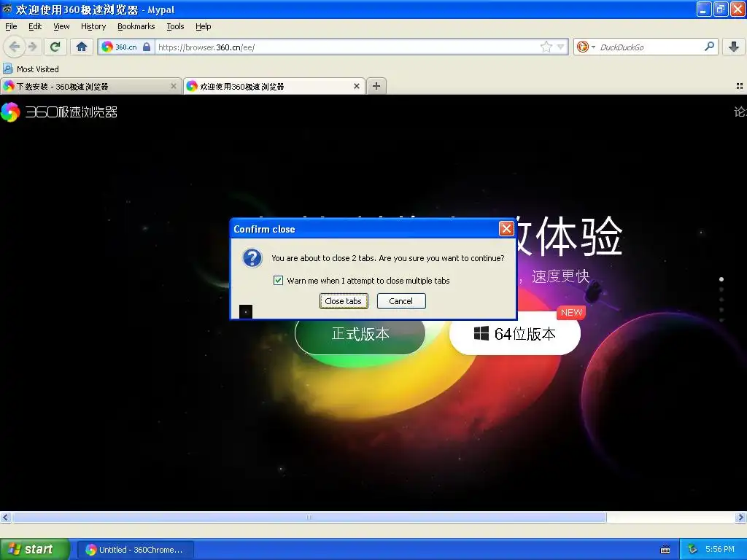Switch to the 下载安装 - 360极速浏览器 tab
This screenshot has height=560, width=747.
click(90, 86)
